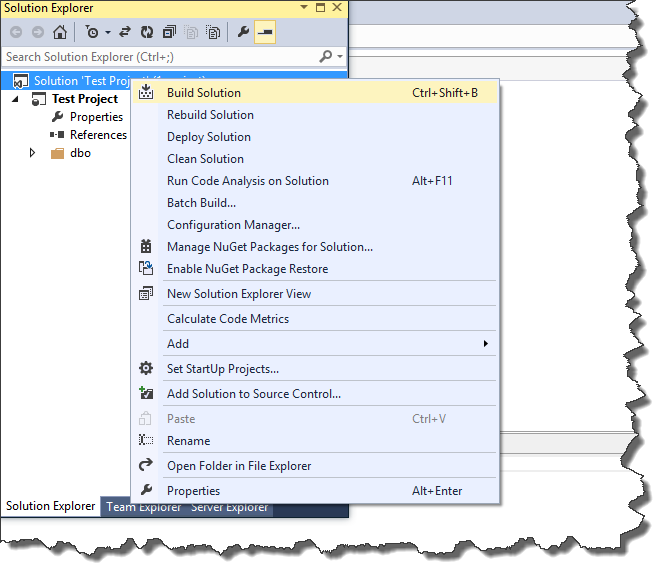
Task: Select Open Folder in File Explorer
Action: 315,466
